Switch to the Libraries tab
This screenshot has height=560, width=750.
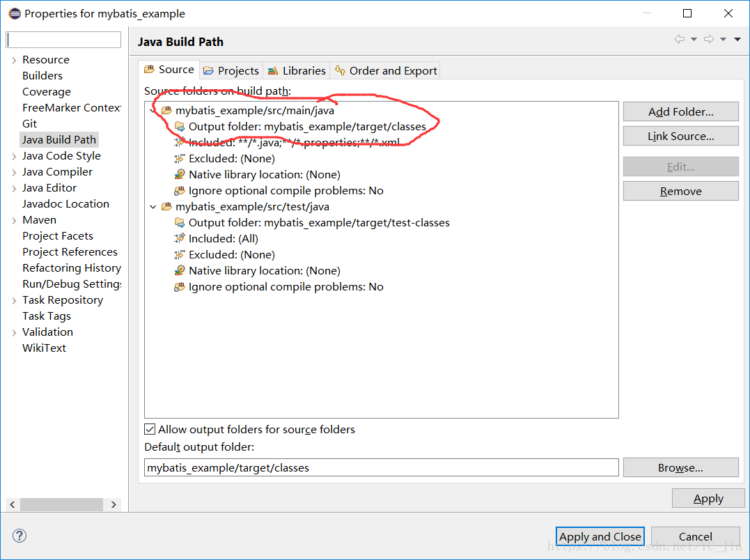(296, 70)
